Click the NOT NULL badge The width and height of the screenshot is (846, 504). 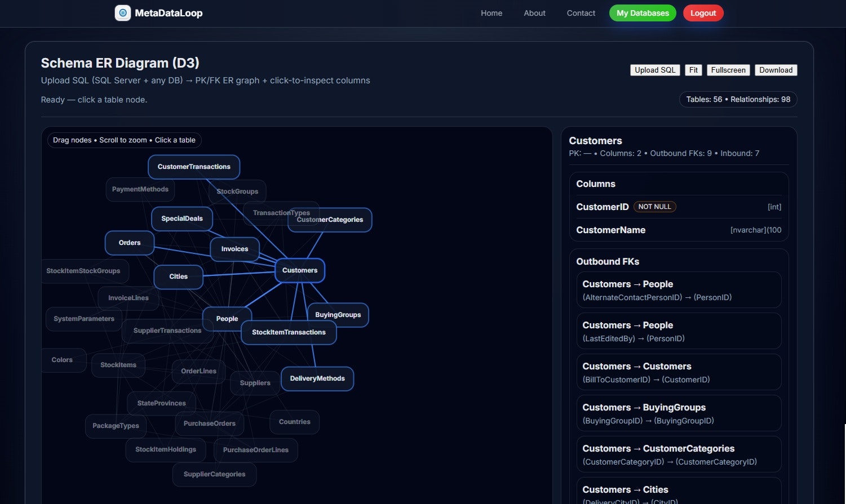(655, 207)
